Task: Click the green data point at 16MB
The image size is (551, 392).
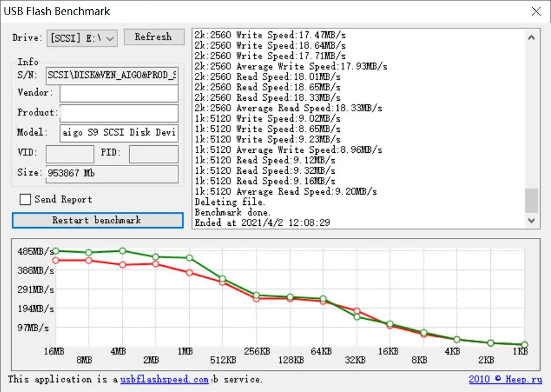Action: (x=56, y=251)
